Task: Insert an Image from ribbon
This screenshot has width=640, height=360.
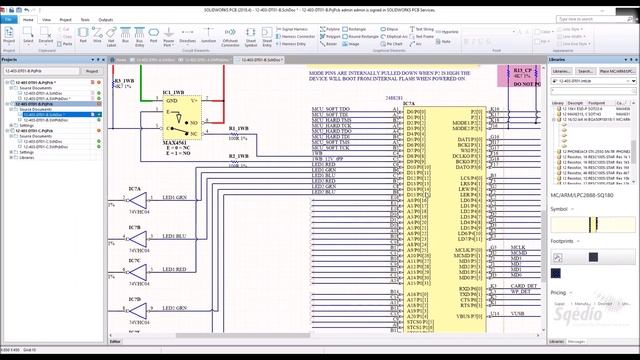Action: coord(351,44)
